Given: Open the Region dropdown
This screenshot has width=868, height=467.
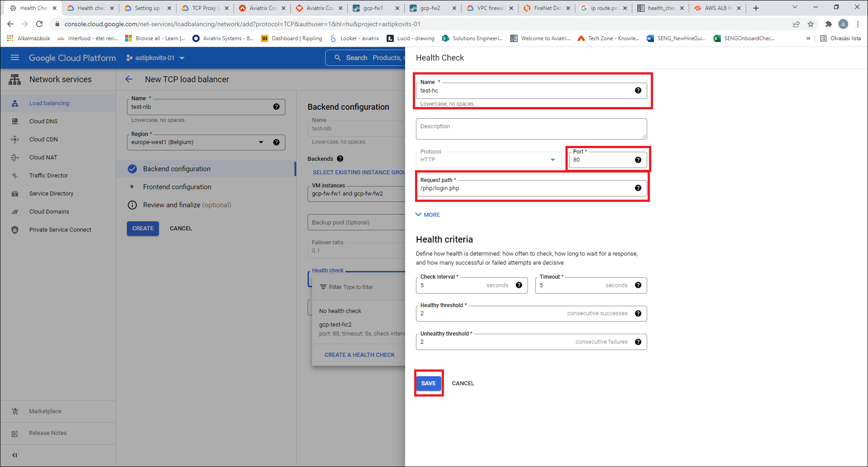Looking at the screenshot, I should tap(261, 142).
